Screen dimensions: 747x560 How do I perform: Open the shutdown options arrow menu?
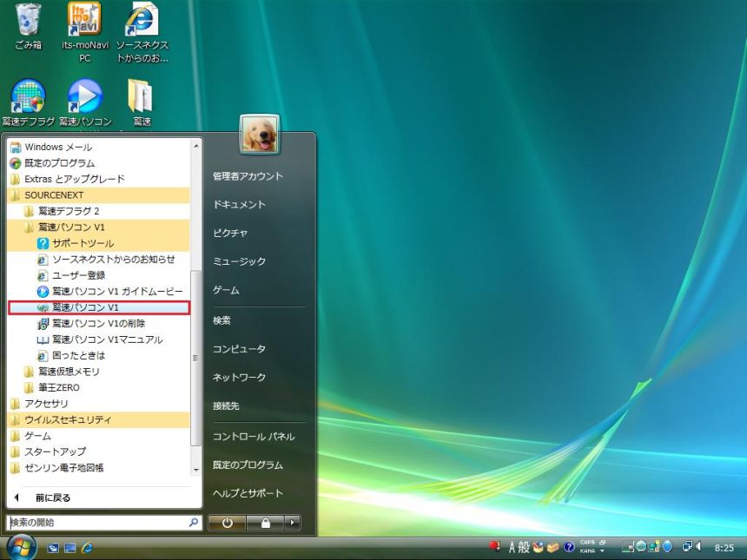(293, 523)
